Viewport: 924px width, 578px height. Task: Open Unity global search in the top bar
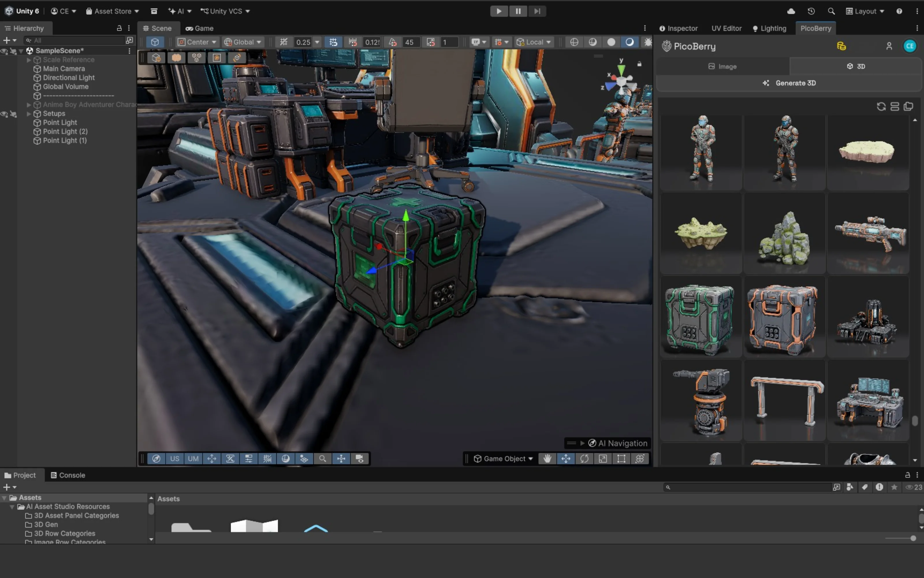point(831,11)
